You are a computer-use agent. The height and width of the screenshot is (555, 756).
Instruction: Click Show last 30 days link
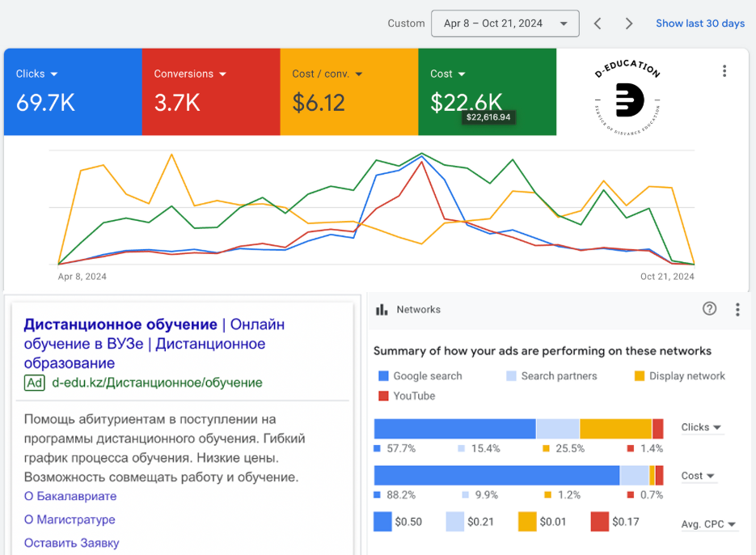(699, 23)
